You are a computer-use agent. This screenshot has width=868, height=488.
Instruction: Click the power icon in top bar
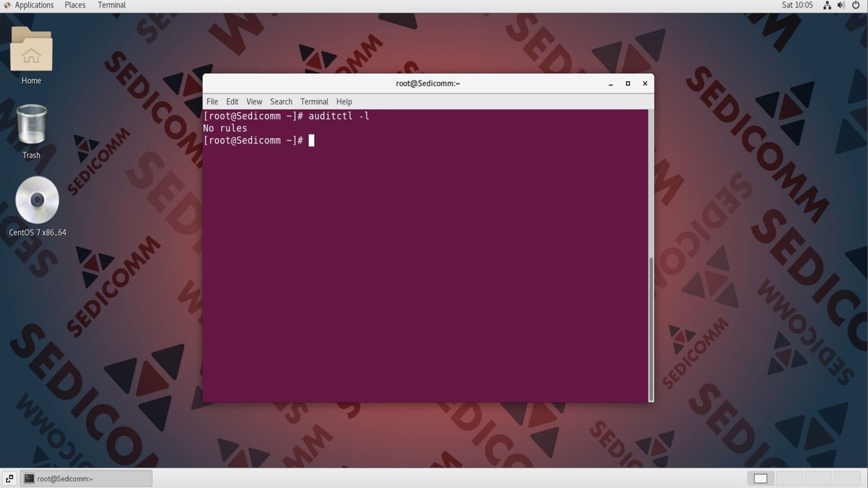(856, 5)
